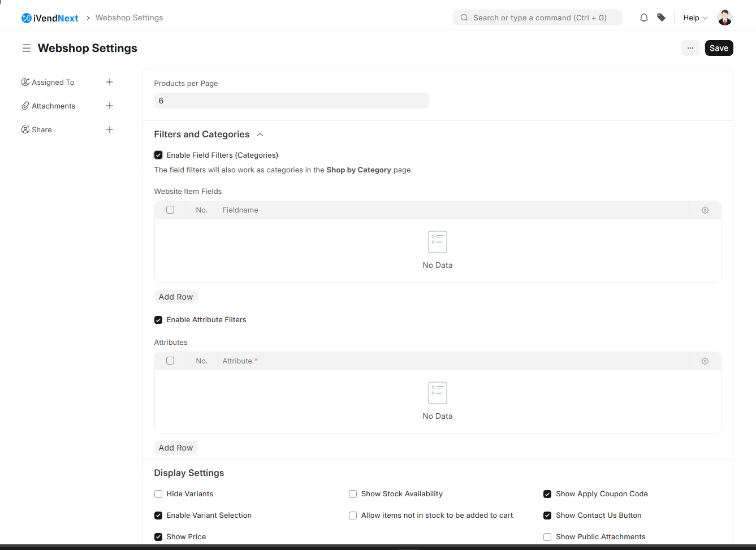
Task: Click the tag icon in the navbar
Action: pyautogui.click(x=661, y=18)
